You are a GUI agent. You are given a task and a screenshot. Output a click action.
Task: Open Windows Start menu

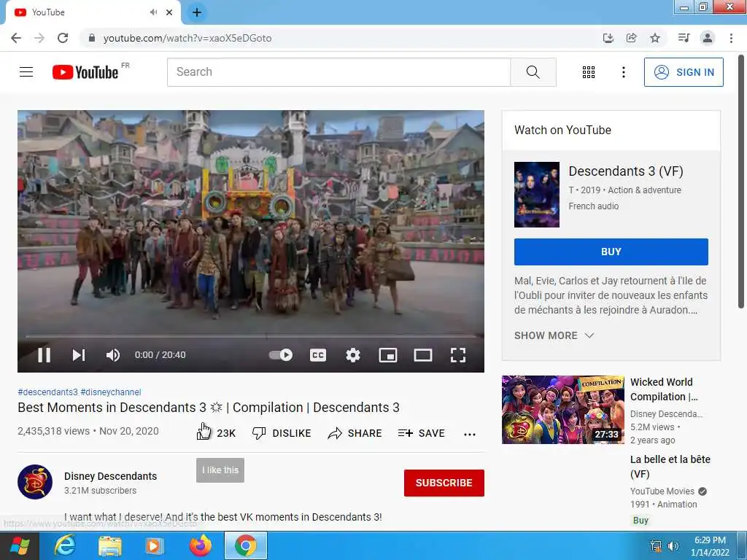[x=20, y=545]
